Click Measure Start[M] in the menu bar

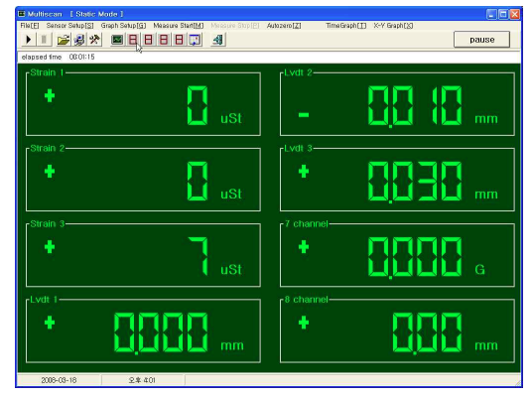click(179, 26)
